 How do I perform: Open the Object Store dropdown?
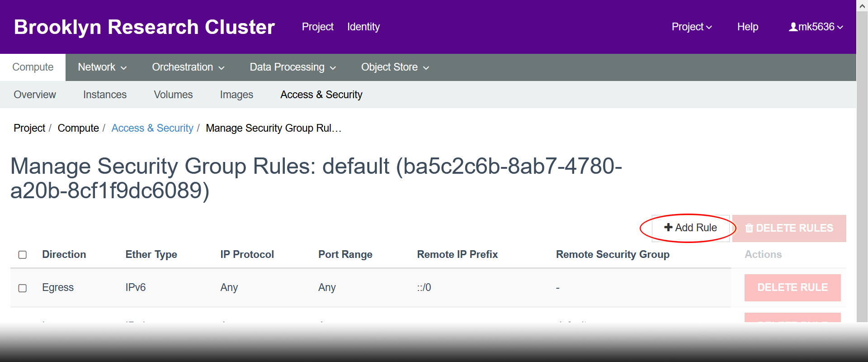pos(395,67)
